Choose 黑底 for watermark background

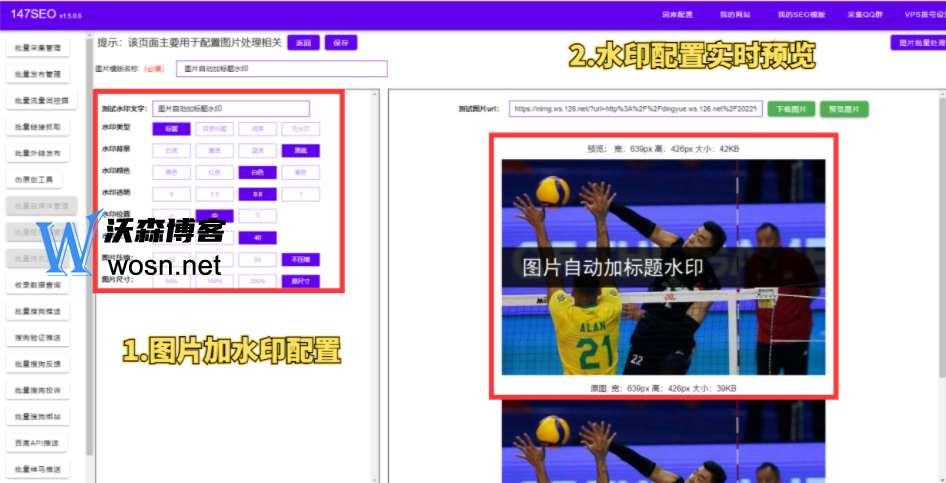(x=300, y=150)
